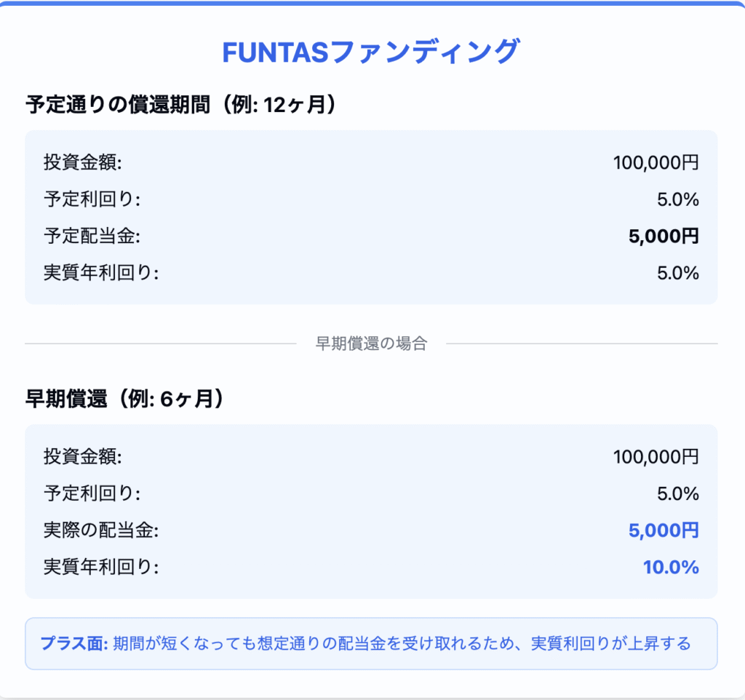Click the プラス面 bold label
745x700 pixels.
(x=74, y=643)
